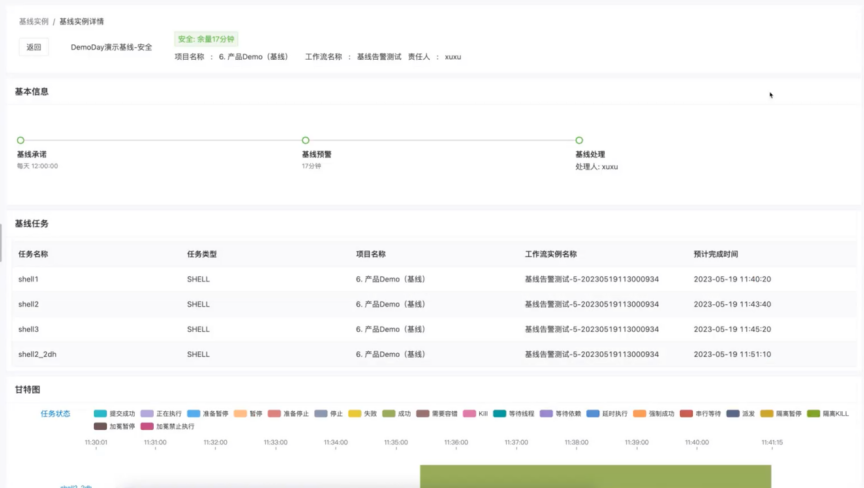Toggle the 强制成功 legend item
Screen dimensions: 864x488
point(654,414)
